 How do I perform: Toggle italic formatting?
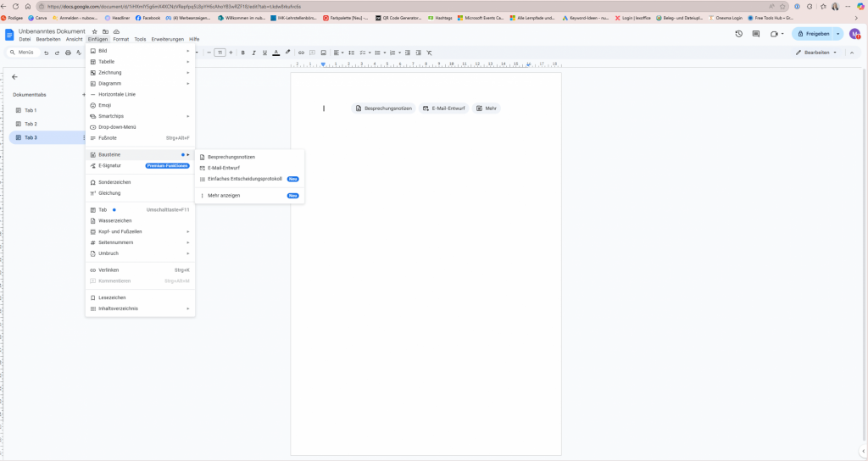click(x=253, y=53)
